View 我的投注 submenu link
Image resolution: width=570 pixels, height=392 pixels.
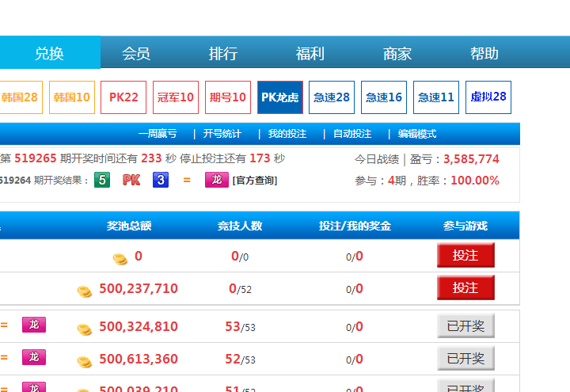click(287, 134)
